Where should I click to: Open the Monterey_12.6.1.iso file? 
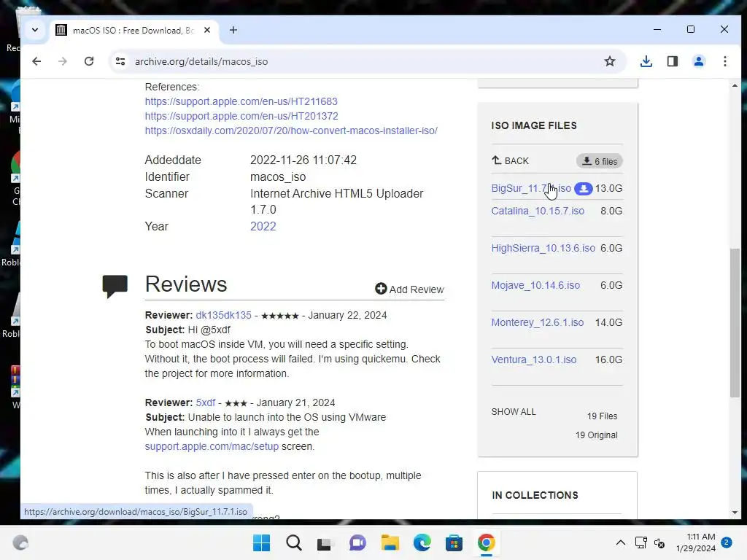pos(538,322)
